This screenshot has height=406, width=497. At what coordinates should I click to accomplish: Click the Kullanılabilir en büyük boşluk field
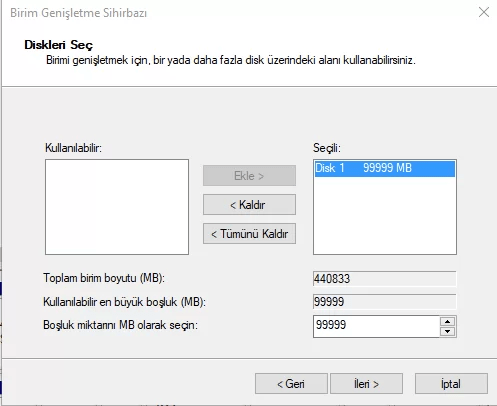385,302
